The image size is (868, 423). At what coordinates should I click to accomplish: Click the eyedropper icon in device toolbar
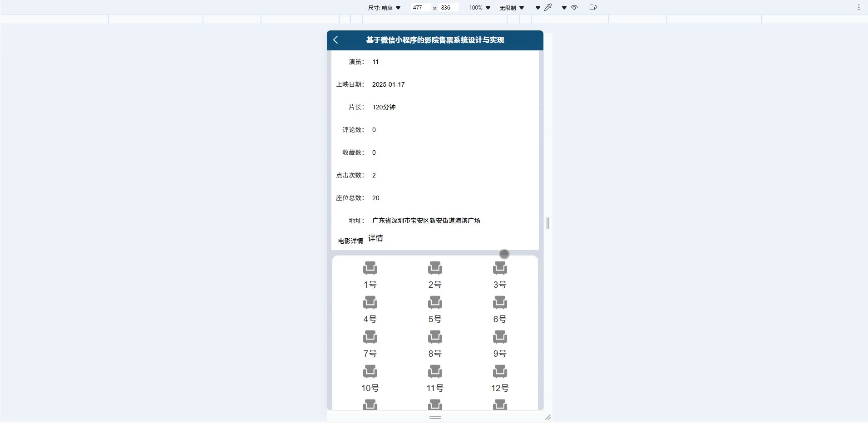coord(548,7)
